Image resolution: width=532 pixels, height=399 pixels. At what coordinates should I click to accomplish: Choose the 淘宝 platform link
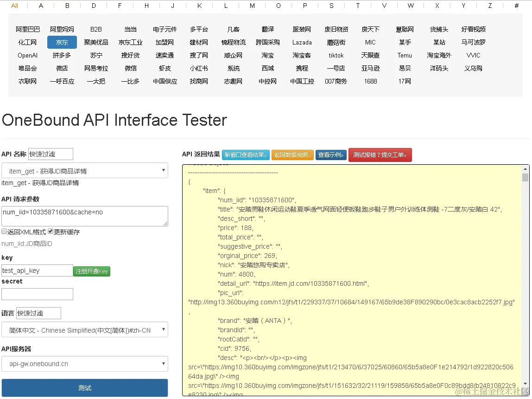point(268,55)
